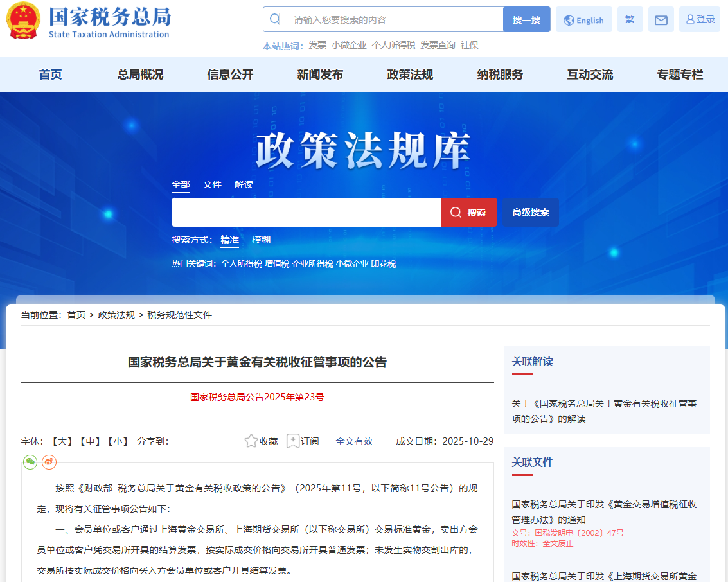Open the 纳税服务 navigation menu
The height and width of the screenshot is (582, 728).
click(500, 75)
